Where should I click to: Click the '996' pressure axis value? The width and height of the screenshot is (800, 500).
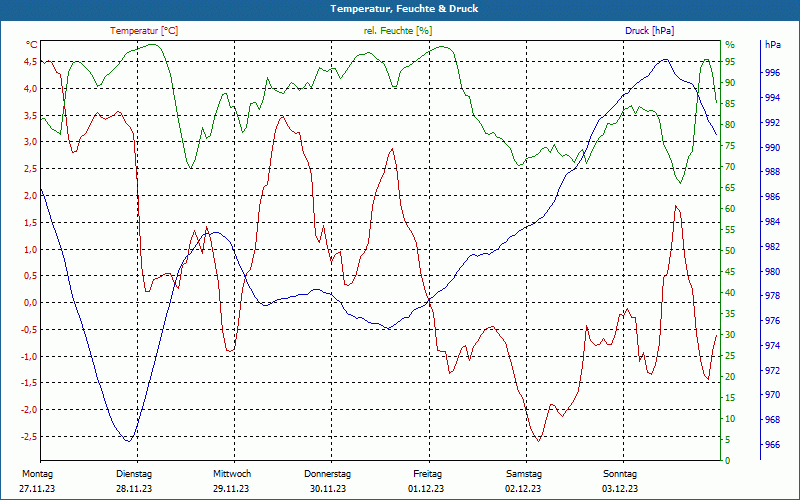773,73
